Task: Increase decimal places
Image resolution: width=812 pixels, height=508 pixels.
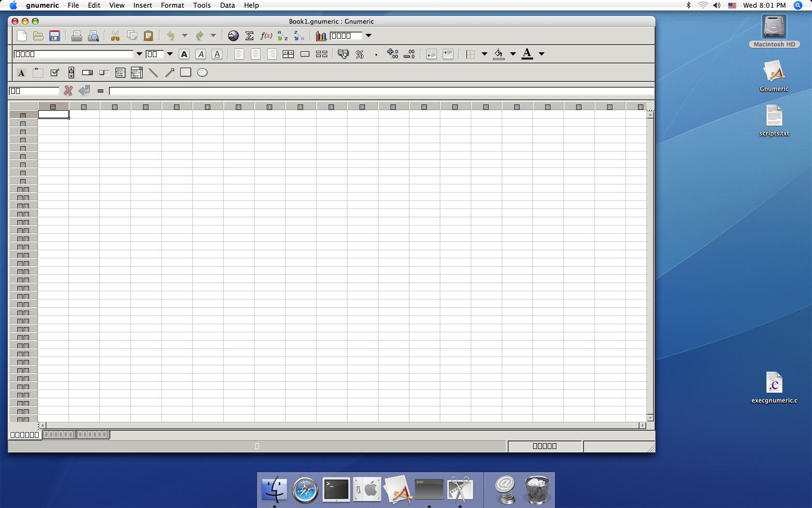Action: click(x=393, y=54)
